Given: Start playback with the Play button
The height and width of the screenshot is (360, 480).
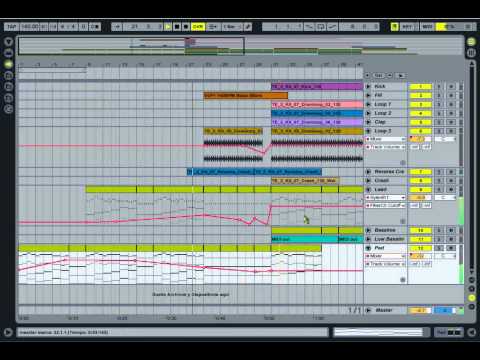Looking at the screenshot, I should tap(168, 27).
